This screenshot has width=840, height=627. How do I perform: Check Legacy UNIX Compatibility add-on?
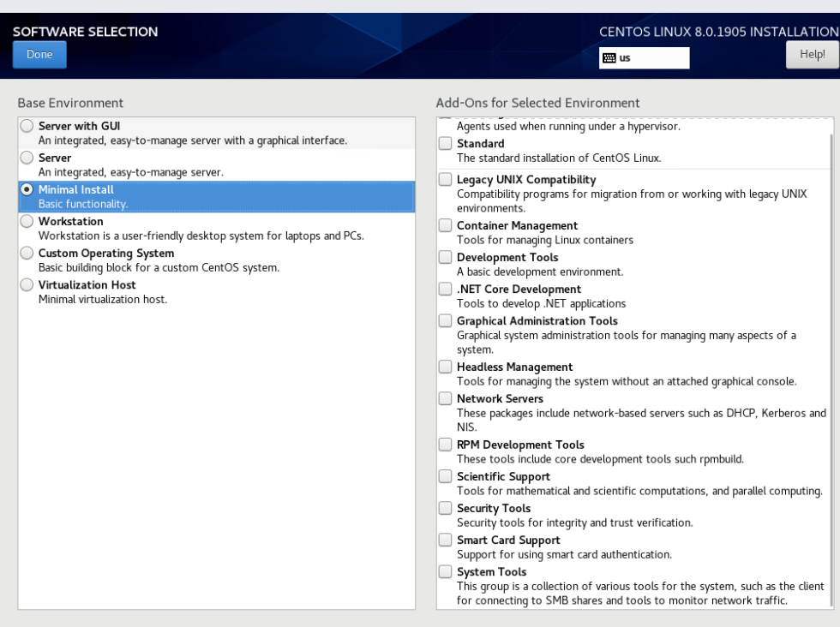pos(445,179)
